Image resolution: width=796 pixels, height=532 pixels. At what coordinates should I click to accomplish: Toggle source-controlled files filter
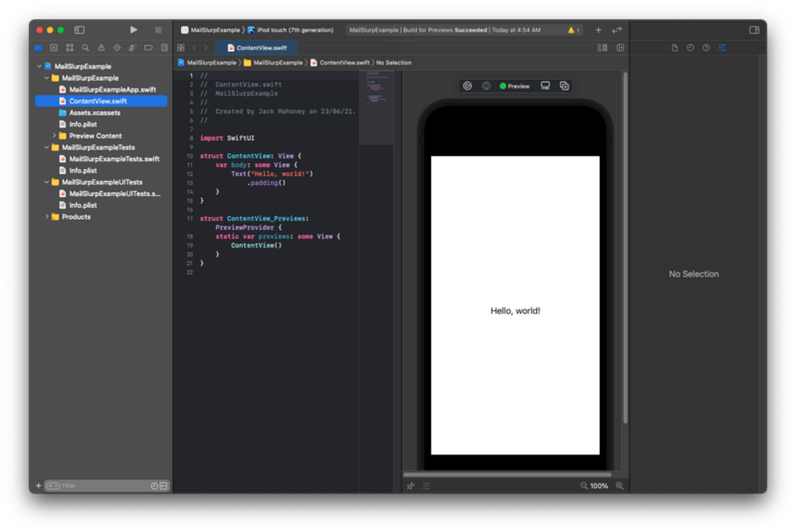(x=163, y=486)
